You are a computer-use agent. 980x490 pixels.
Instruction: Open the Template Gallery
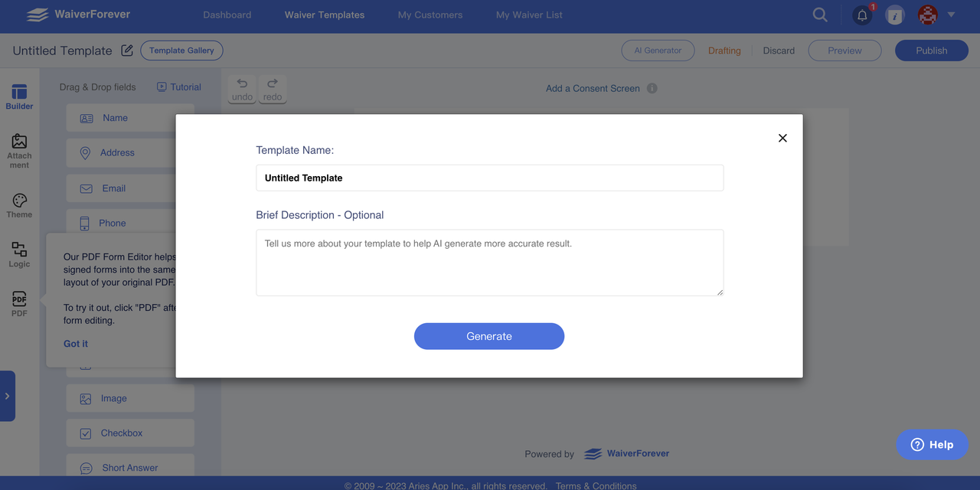pos(182,51)
